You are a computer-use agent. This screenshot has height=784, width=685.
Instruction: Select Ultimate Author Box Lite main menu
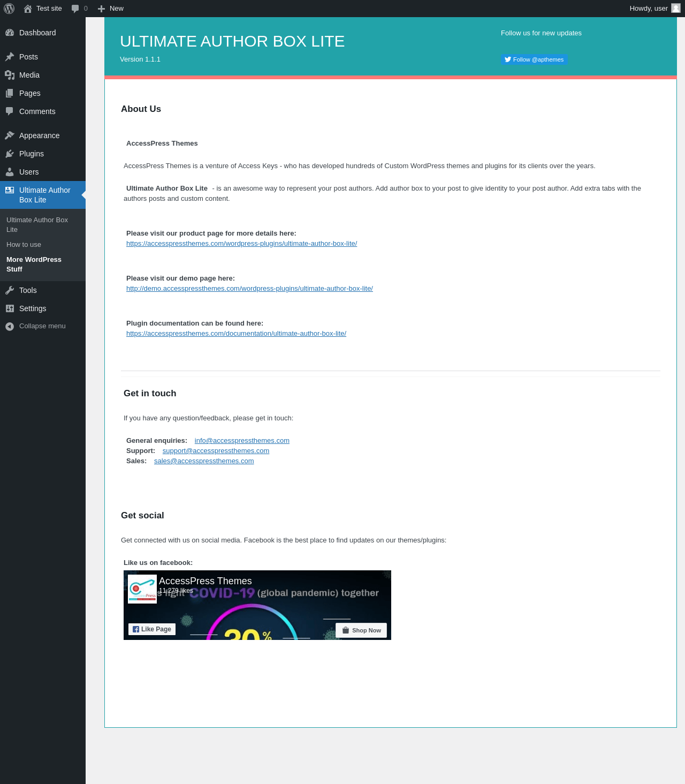43,195
